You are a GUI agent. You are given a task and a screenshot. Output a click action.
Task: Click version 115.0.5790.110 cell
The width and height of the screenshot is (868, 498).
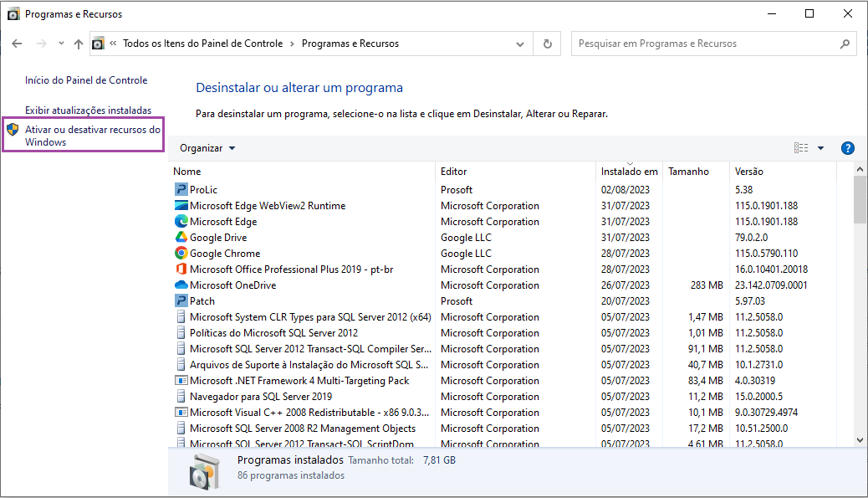pyautogui.click(x=767, y=253)
